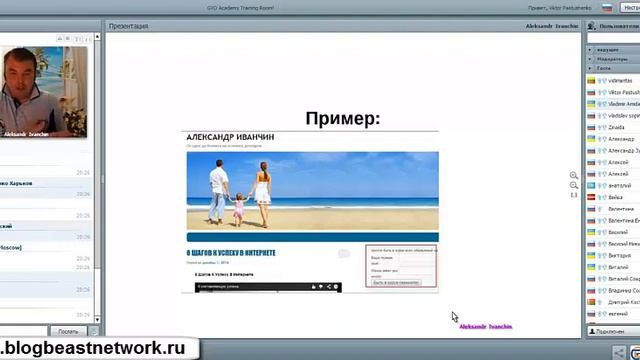Click the flag icon beside евгений
Image resolution: width=640 pixels, height=360 pixels.
click(x=591, y=314)
